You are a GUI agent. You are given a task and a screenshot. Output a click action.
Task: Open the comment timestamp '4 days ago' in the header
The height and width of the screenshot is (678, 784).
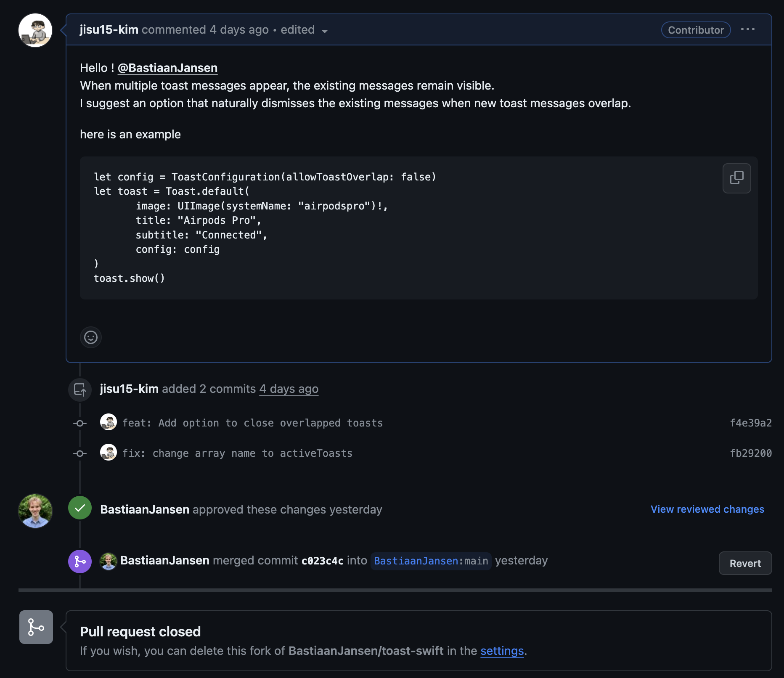pos(239,30)
